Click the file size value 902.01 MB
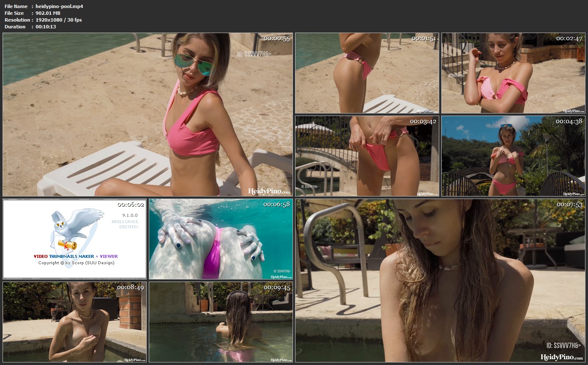Image resolution: width=588 pixels, height=365 pixels. pos(48,13)
